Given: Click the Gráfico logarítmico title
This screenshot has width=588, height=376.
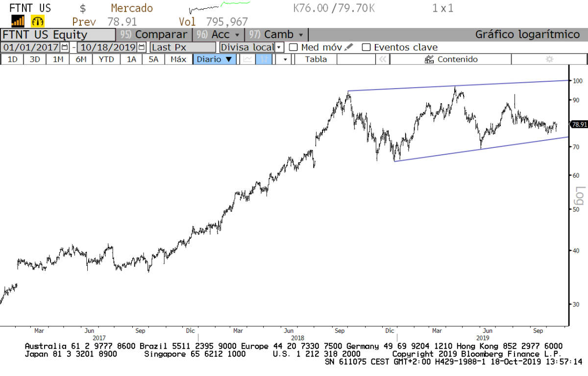Looking at the screenshot, I should (x=527, y=35).
